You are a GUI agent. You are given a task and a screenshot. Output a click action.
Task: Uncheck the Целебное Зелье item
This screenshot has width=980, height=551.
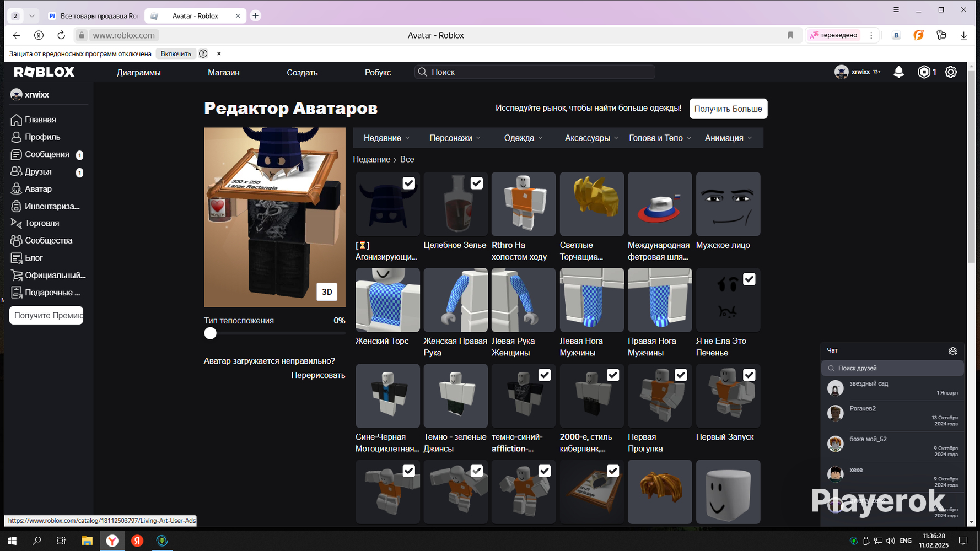(x=477, y=183)
